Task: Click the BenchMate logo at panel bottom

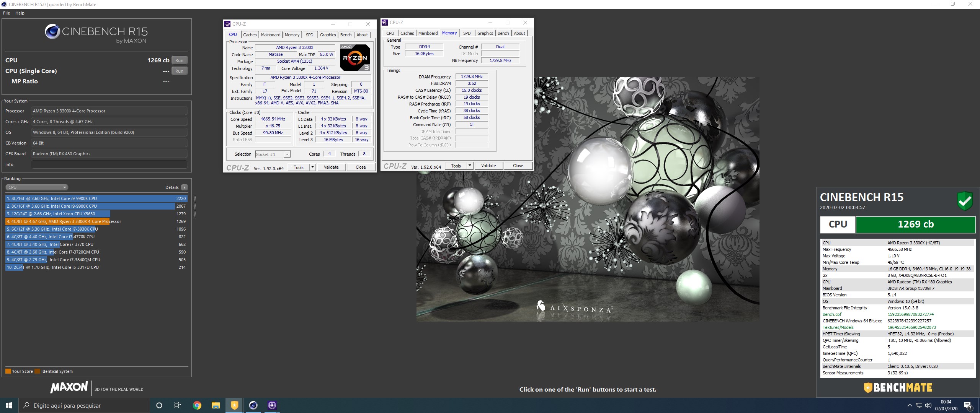Action: [x=898, y=388]
